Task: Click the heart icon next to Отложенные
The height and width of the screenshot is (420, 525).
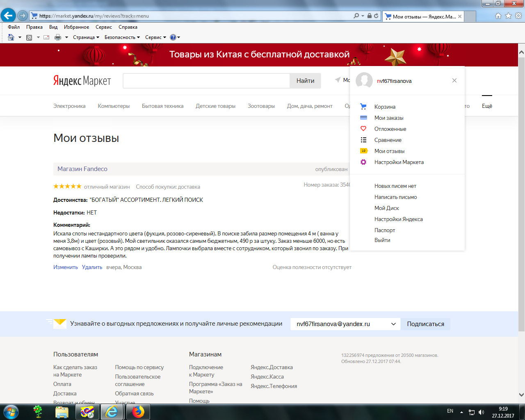Action: pyautogui.click(x=363, y=129)
